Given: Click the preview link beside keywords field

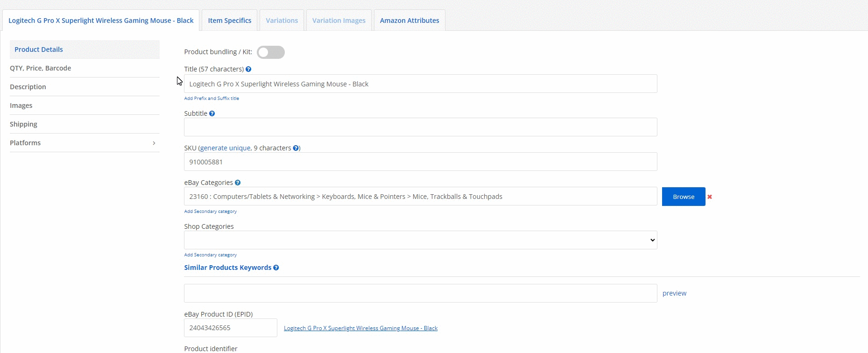Looking at the screenshot, I should [674, 293].
